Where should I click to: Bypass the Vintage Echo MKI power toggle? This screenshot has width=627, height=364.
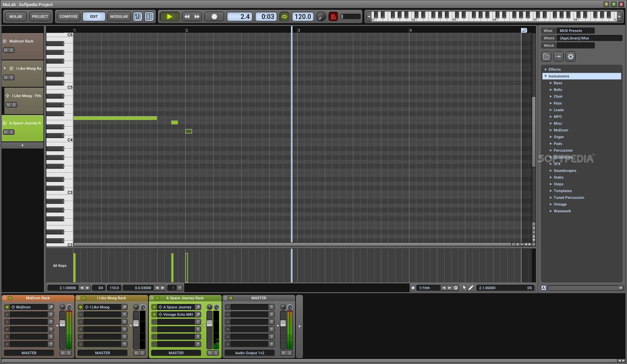(x=154, y=314)
